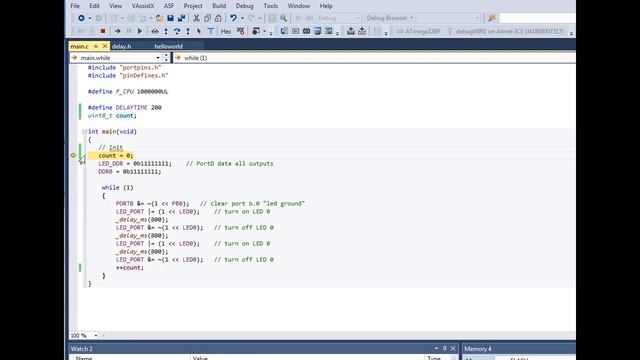Screen dimensions: 640x360
Task: Click the Device Programming icon
Action: click(x=351, y=31)
